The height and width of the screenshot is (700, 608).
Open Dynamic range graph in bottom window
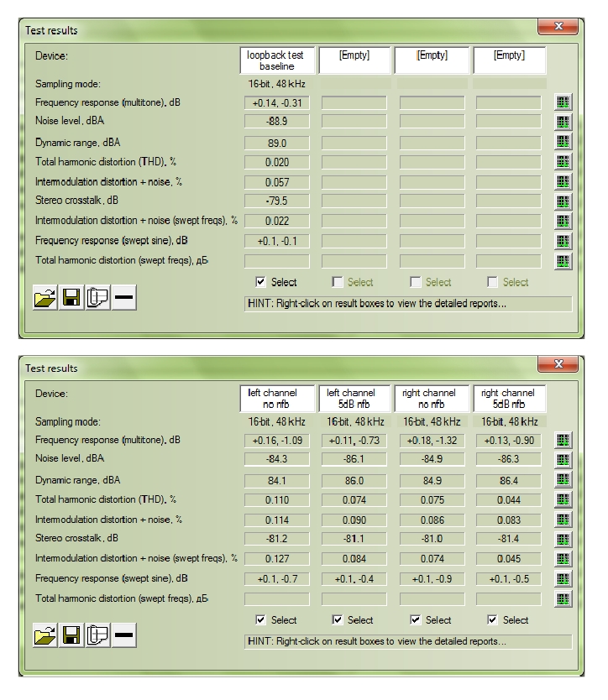tap(563, 479)
